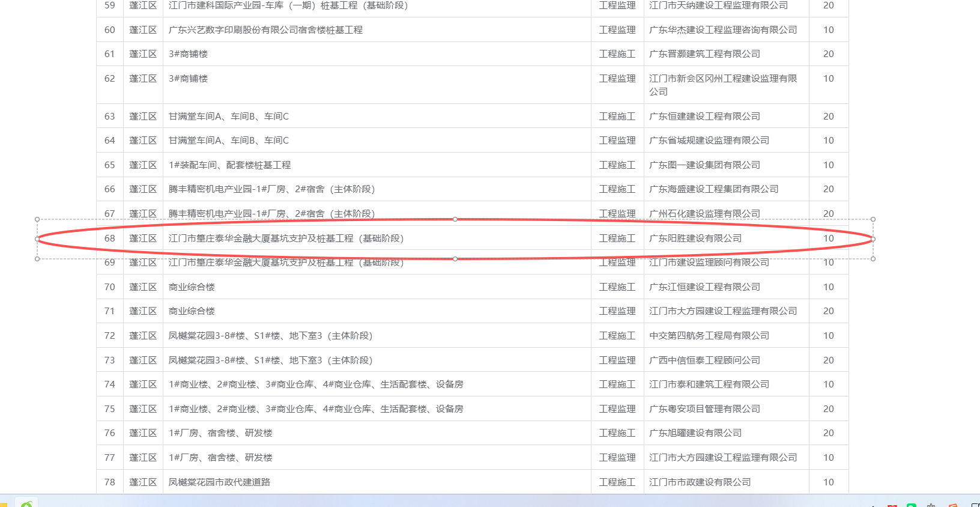Click 中交第四航务工程局有限公司 in row 72
The height and width of the screenshot is (507, 980).
coord(709,336)
